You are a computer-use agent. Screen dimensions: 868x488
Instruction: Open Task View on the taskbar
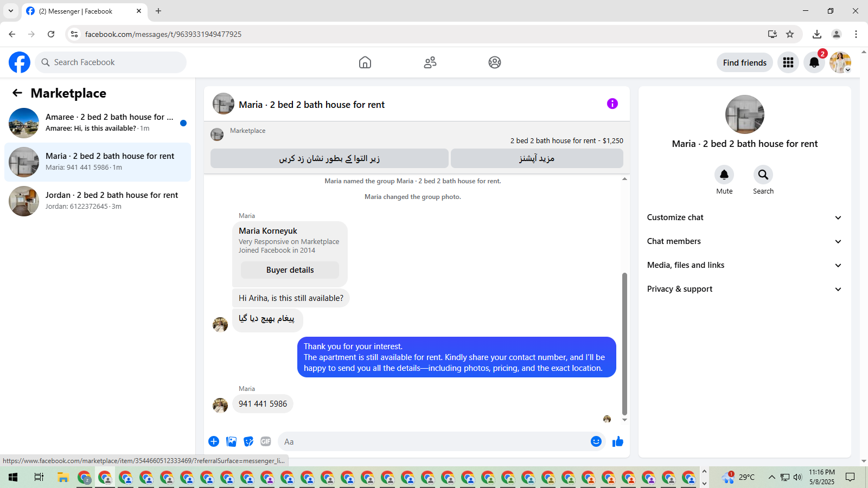point(39,477)
